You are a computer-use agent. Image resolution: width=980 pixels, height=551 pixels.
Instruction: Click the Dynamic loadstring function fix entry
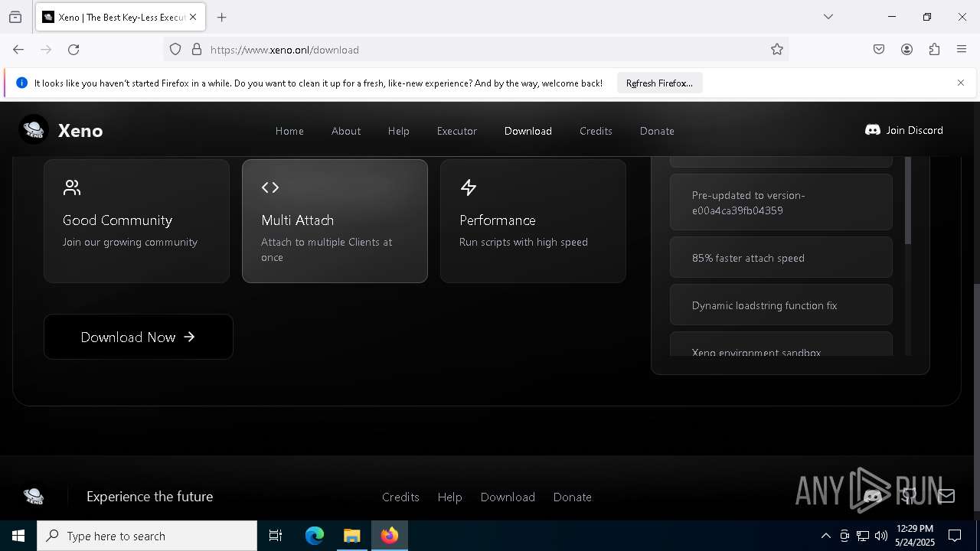pyautogui.click(x=781, y=305)
